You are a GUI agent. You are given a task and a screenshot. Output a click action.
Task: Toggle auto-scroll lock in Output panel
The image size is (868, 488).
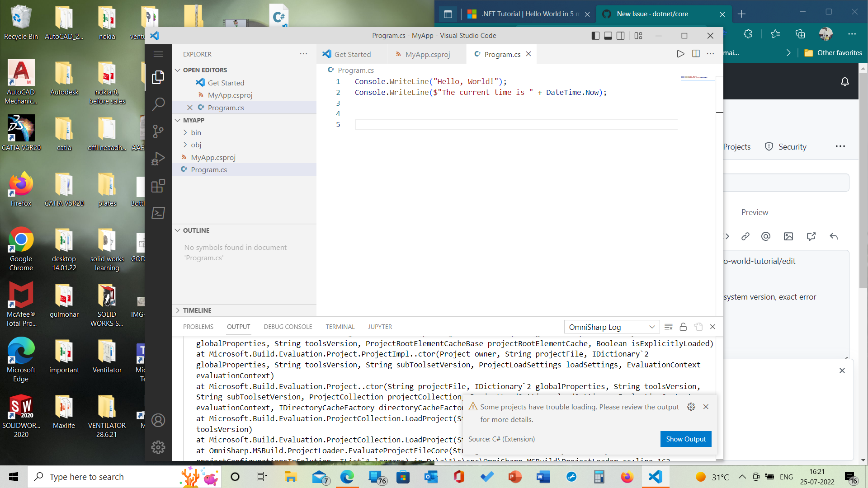tap(683, 327)
